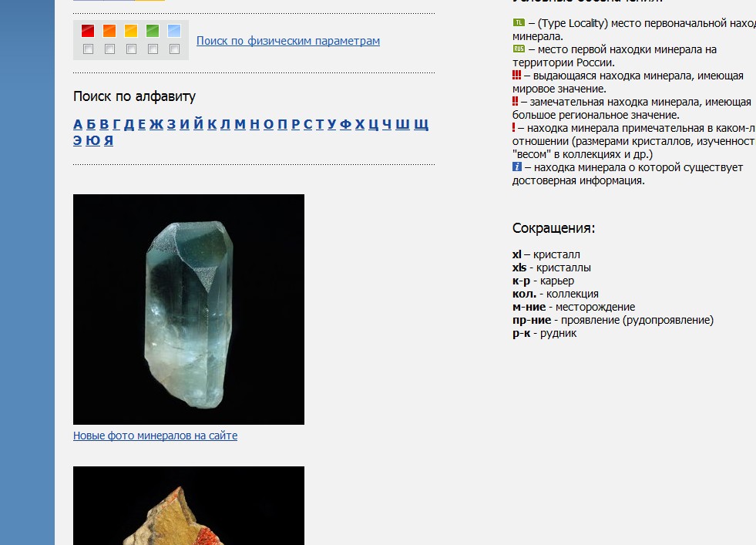Screen dimensions: 756x545
Task: Browse minerals starting with letter А
Action: tap(78, 124)
